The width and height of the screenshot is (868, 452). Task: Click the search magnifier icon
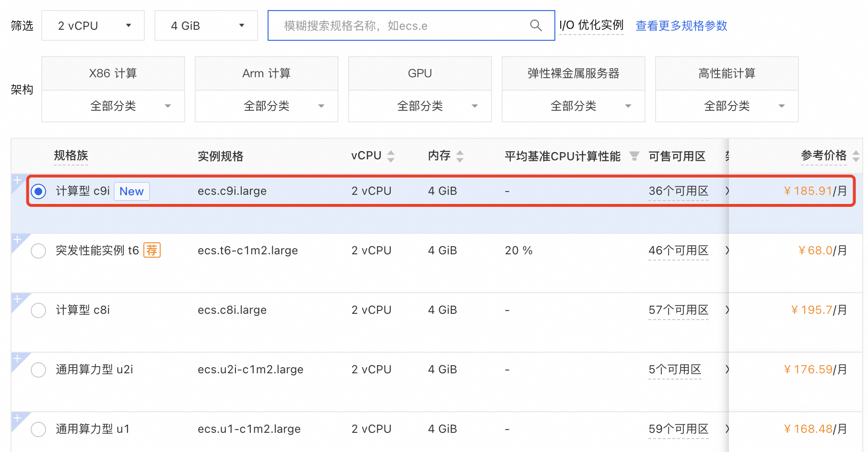pyautogui.click(x=536, y=25)
